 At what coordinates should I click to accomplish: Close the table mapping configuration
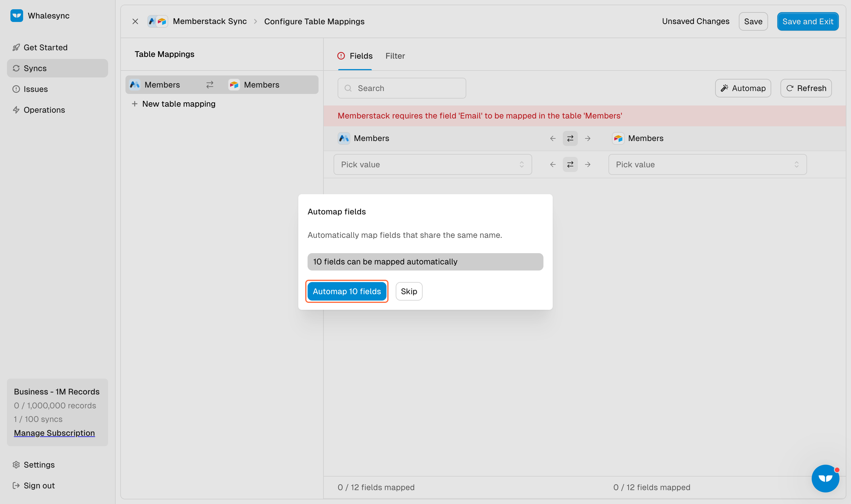[135, 21]
